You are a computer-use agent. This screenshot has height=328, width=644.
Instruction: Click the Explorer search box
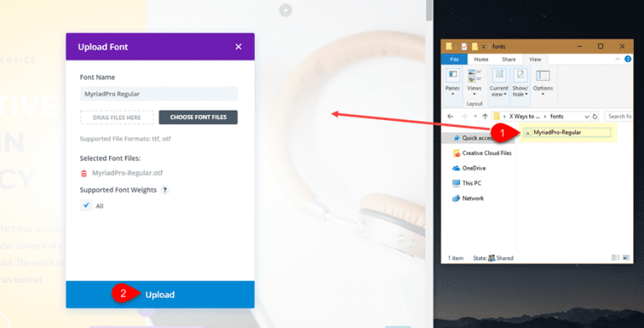pyautogui.click(x=619, y=117)
